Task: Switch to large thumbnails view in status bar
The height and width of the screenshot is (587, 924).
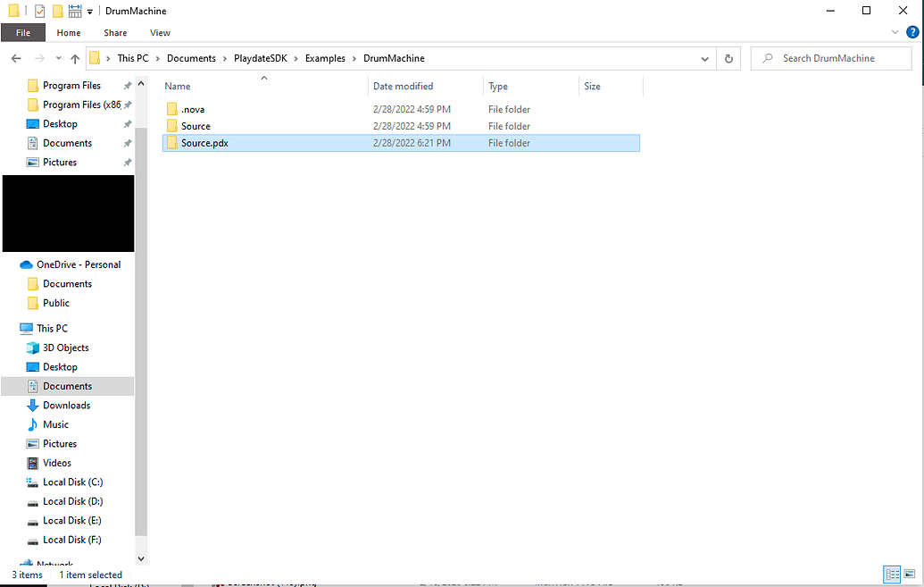Action: (x=910, y=574)
